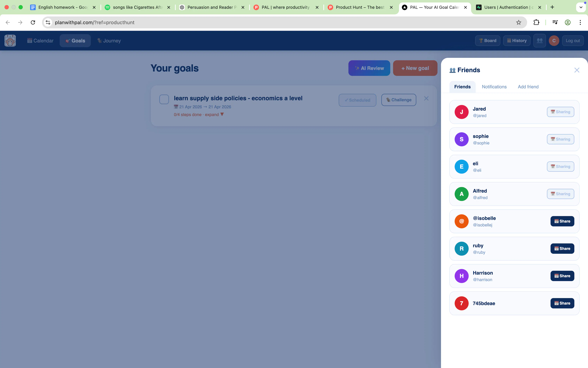This screenshot has height=368, width=588.
Task: Switch to the Notifications tab
Action: coord(494,87)
